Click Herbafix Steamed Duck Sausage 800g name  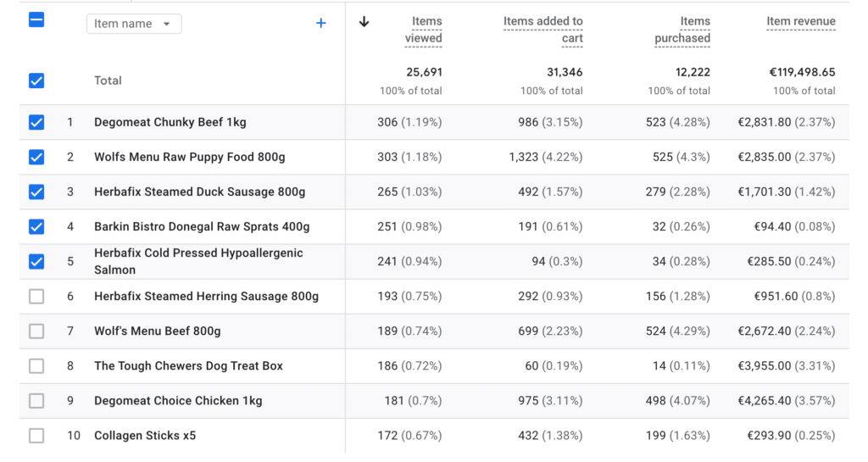199,192
